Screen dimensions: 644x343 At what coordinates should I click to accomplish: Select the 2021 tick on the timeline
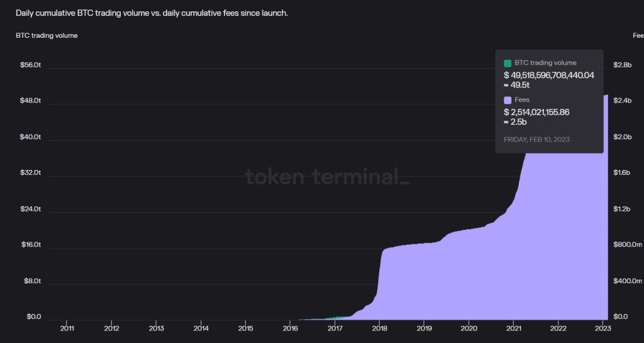click(513, 328)
